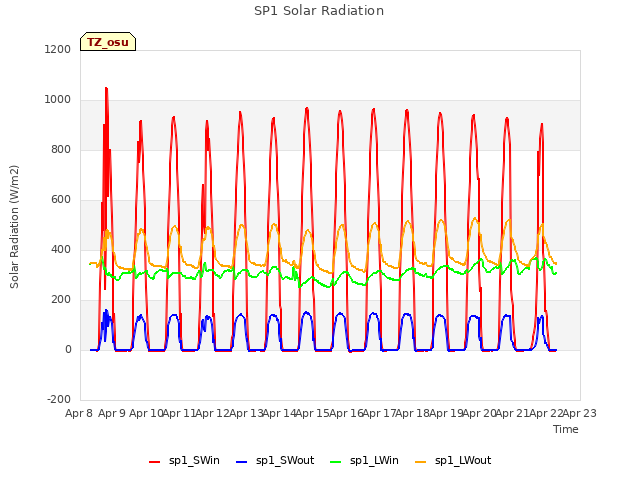Screen dimensions: 640x480
Task: Click the Apr 23 x-axis tick label
Action: [579, 413]
